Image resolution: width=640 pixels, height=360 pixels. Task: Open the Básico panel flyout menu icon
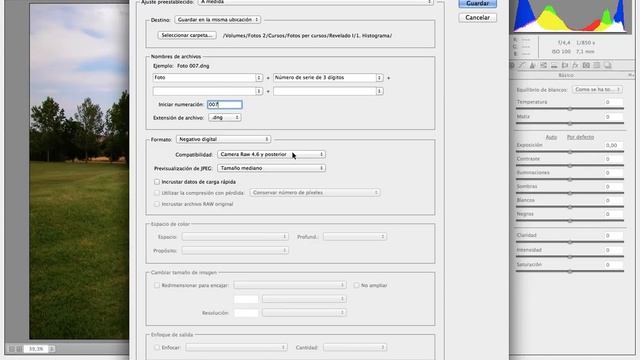click(x=631, y=76)
